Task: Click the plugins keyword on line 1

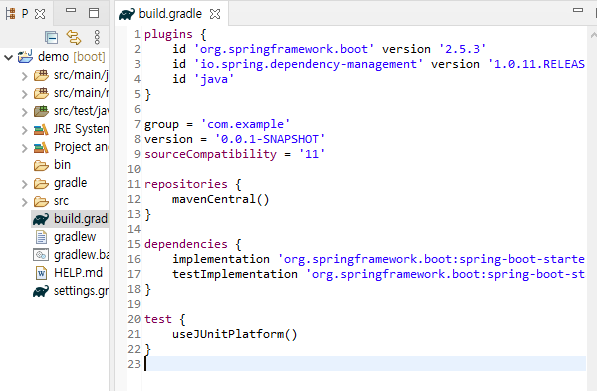Action: pos(168,35)
